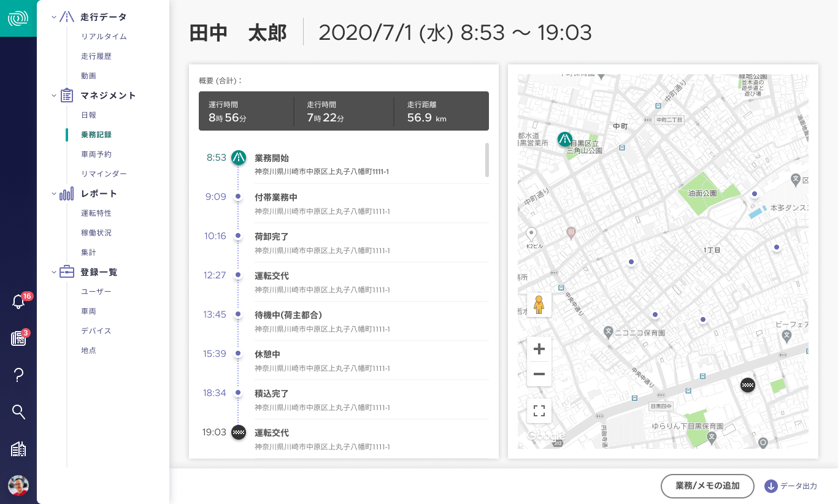This screenshot has height=504, width=838.
Task: Collapse the マネジメント section
Action: click(54, 95)
